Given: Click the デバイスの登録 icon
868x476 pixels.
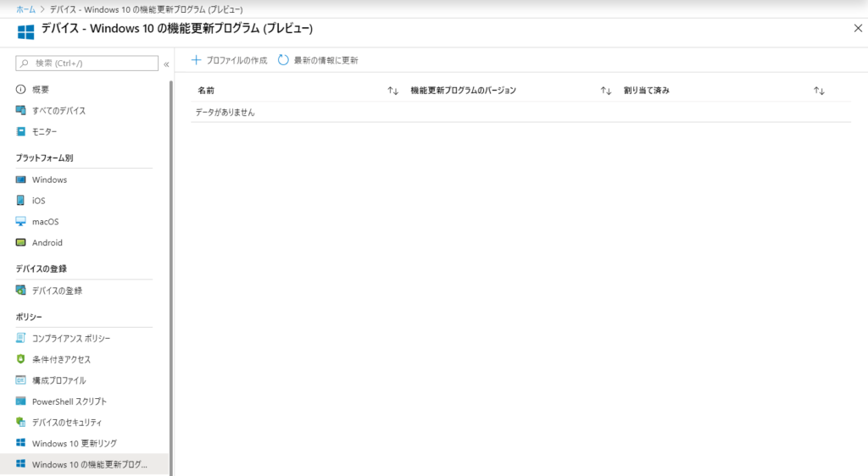Looking at the screenshot, I should pyautogui.click(x=20, y=291).
